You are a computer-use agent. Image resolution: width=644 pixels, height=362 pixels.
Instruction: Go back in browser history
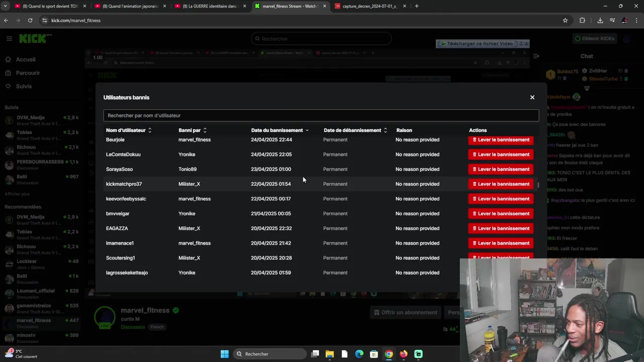(6, 21)
